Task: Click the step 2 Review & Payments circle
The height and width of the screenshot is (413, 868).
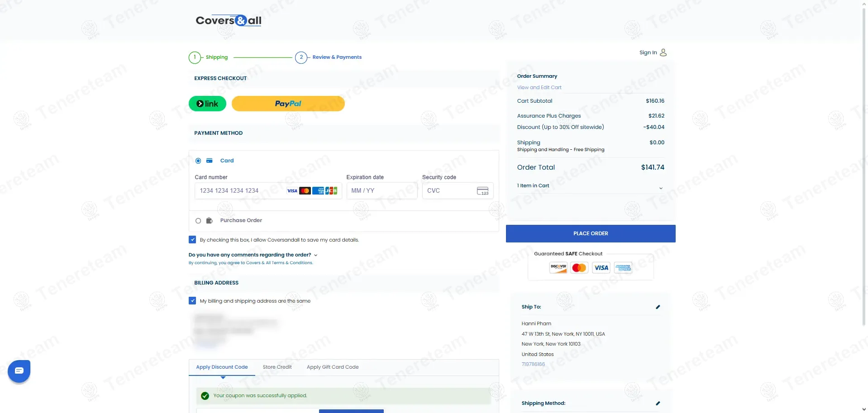Action: (x=301, y=57)
